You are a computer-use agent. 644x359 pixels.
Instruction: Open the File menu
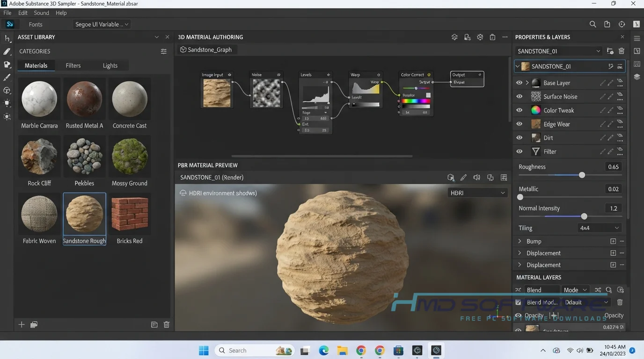[x=7, y=13]
